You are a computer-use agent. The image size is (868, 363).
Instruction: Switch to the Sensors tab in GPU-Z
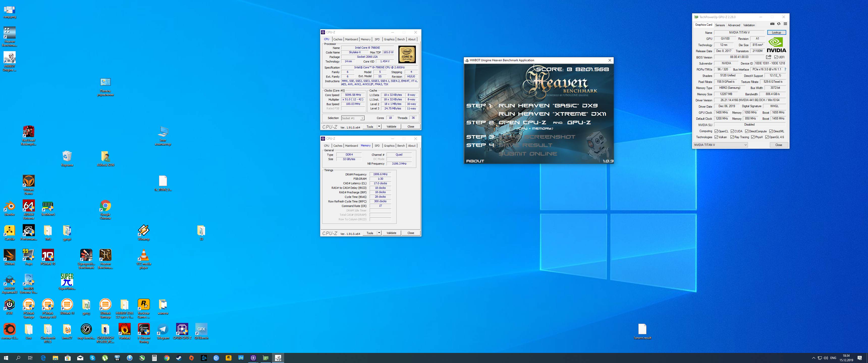click(720, 25)
